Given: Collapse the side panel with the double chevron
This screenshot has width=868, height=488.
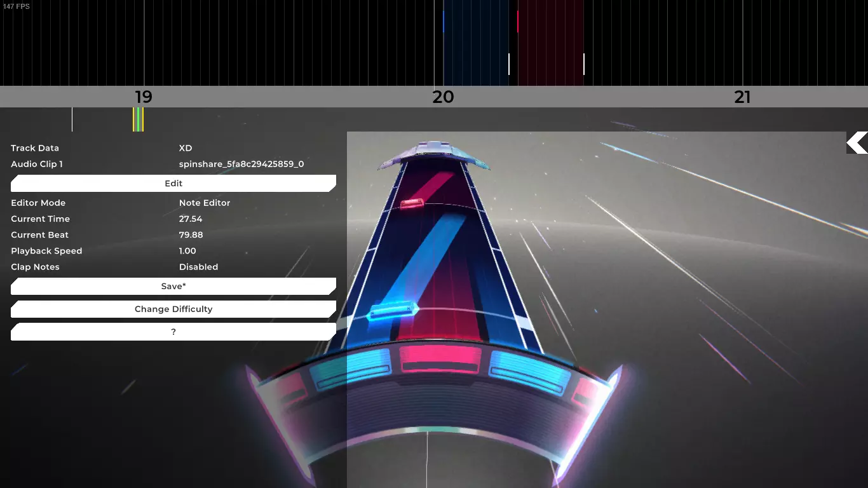Looking at the screenshot, I should point(857,143).
